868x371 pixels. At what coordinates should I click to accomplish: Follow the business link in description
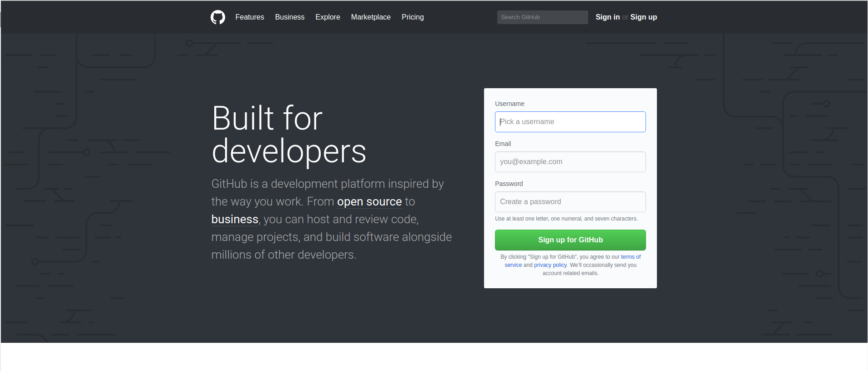click(235, 220)
